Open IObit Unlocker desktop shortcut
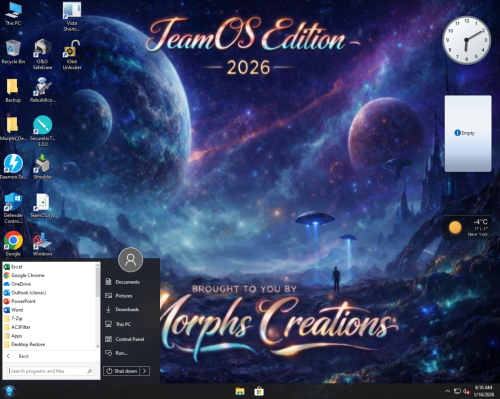The width and height of the screenshot is (500, 399). (x=72, y=55)
